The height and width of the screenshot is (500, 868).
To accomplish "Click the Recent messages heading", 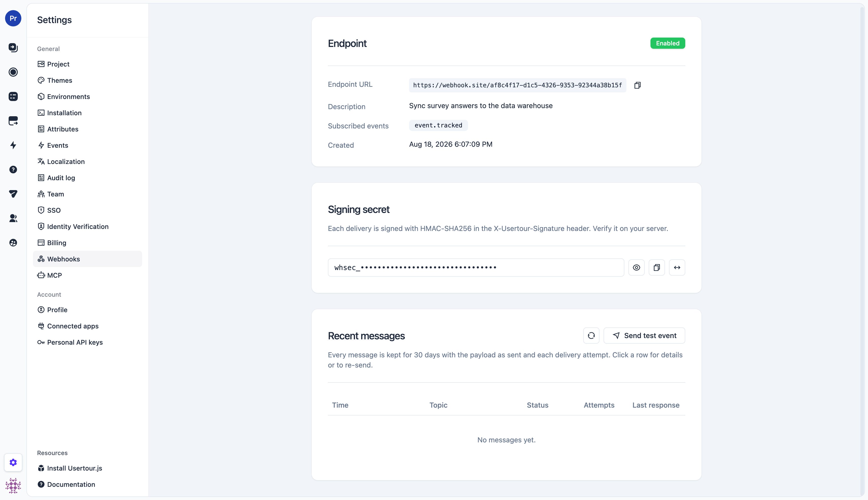I will pos(366,336).
